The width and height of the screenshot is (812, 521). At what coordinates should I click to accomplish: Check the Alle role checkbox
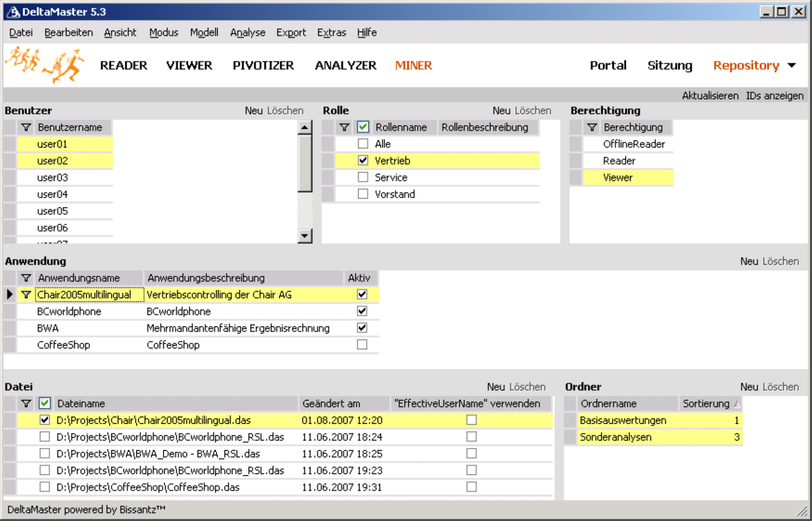coord(363,144)
